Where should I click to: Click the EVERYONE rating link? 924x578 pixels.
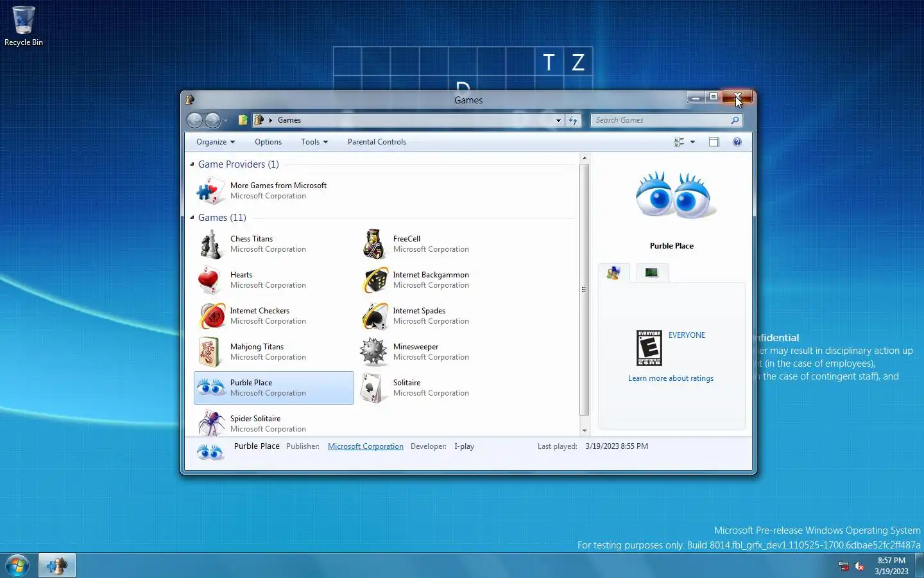687,335
